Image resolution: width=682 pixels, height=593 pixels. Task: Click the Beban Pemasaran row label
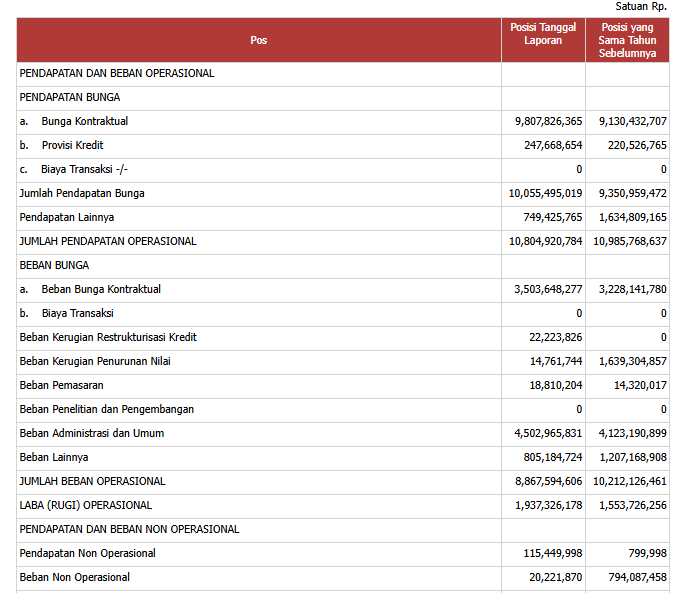[x=61, y=385]
